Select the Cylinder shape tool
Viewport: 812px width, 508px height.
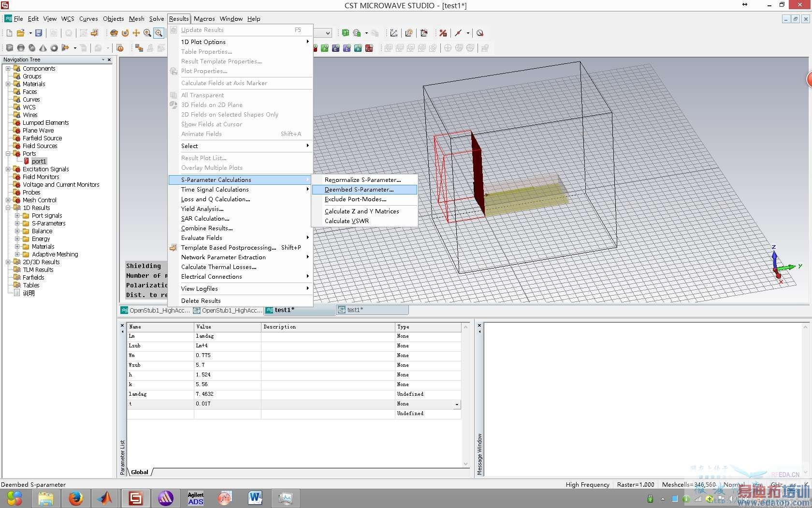click(x=32, y=48)
